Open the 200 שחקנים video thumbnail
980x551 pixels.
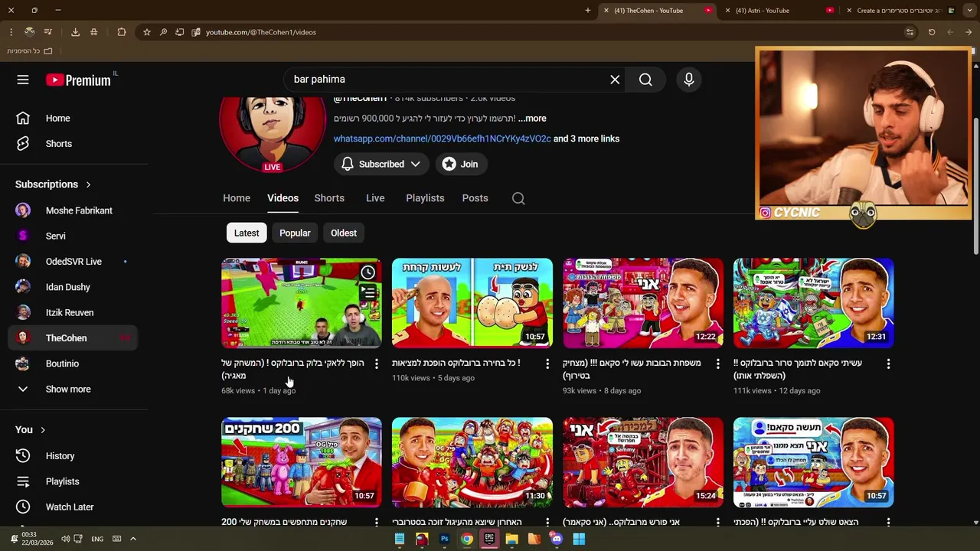(x=301, y=462)
